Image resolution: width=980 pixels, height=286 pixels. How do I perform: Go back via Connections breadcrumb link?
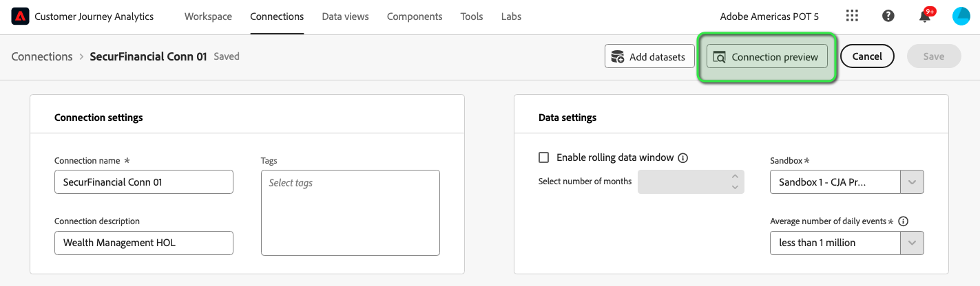[x=42, y=56]
